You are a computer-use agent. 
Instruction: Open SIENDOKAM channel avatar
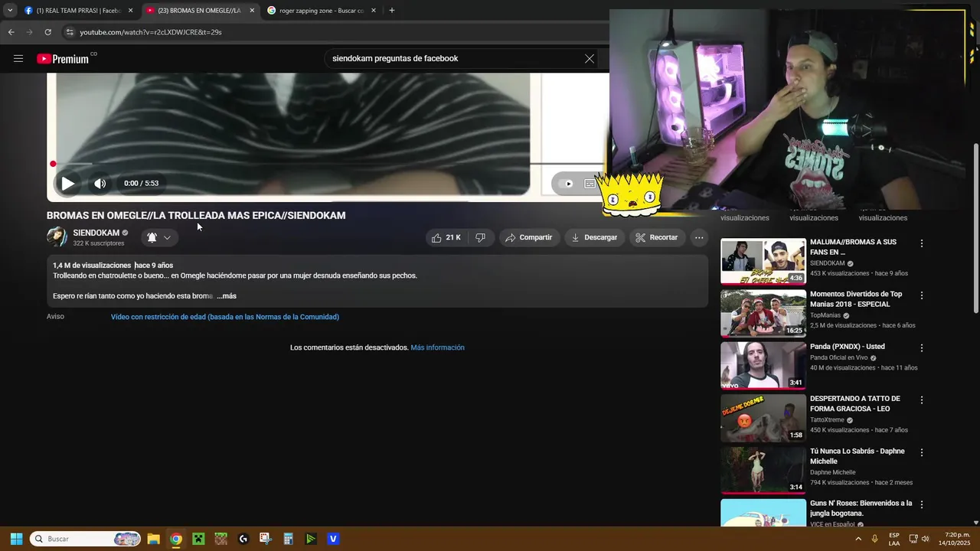57,237
